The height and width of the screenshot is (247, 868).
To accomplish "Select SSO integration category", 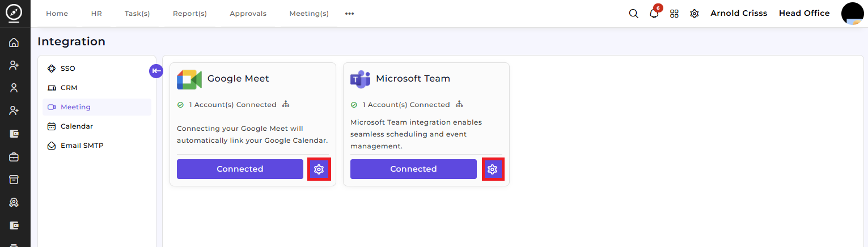I will 97,69.
